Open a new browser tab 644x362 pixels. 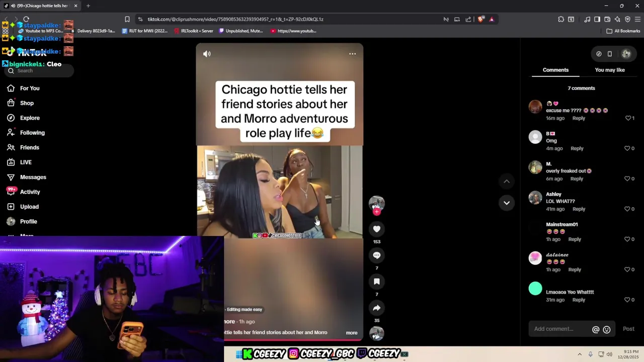(x=88, y=6)
